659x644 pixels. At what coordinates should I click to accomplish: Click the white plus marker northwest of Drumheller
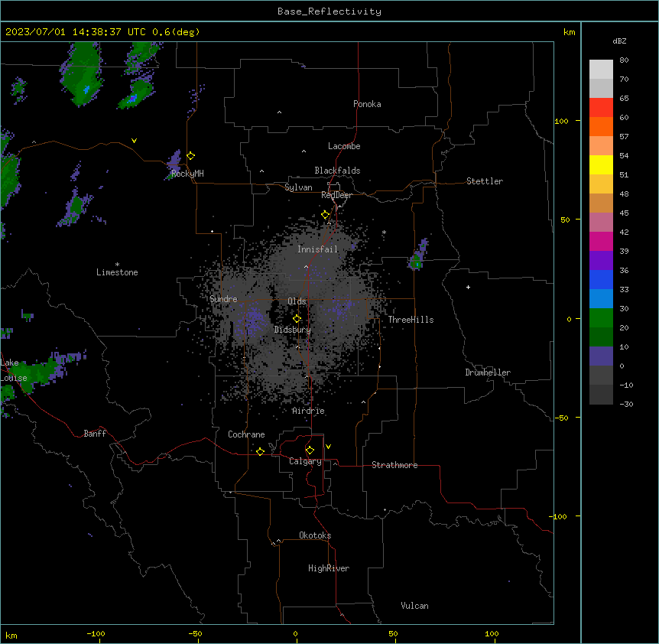point(468,287)
